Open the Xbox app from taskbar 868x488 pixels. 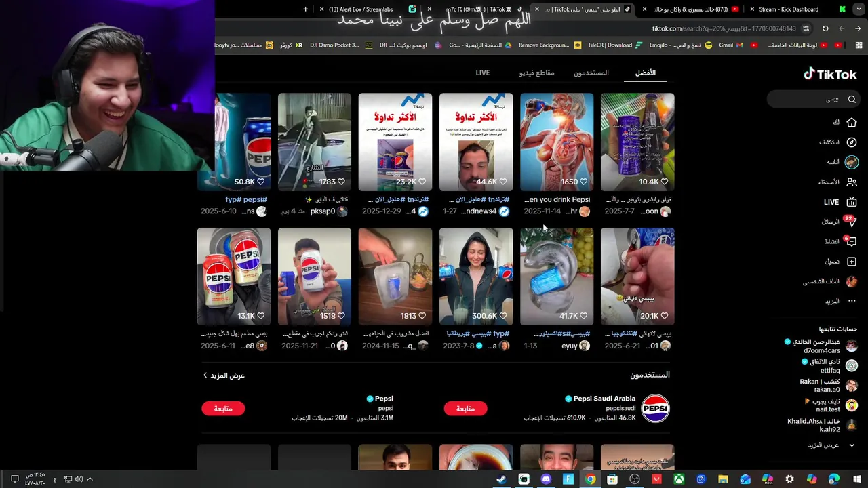pos(679,479)
